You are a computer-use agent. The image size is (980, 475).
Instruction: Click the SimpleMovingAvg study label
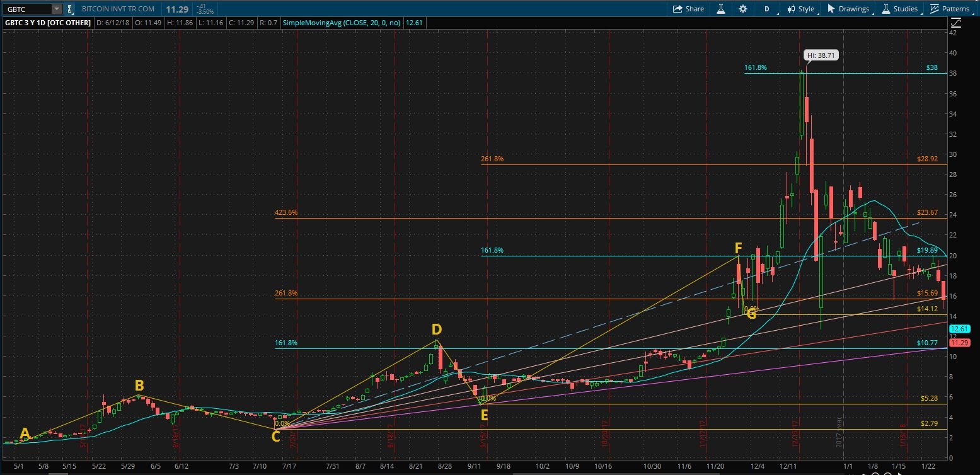342,23
